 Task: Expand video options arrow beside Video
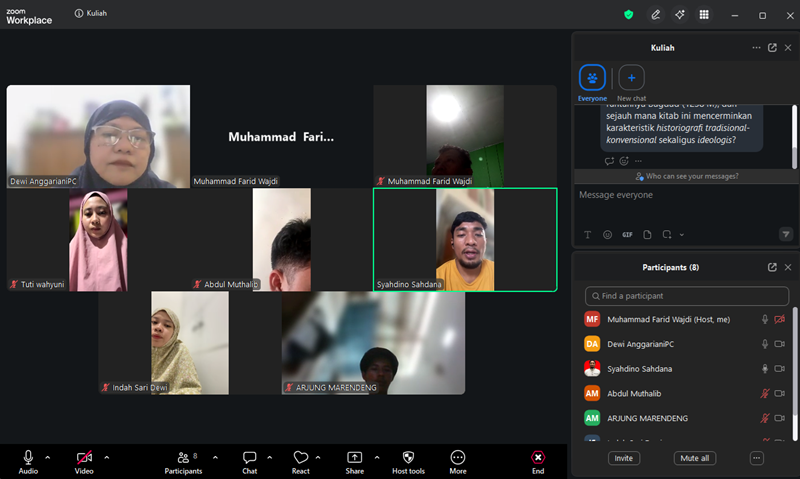107,458
